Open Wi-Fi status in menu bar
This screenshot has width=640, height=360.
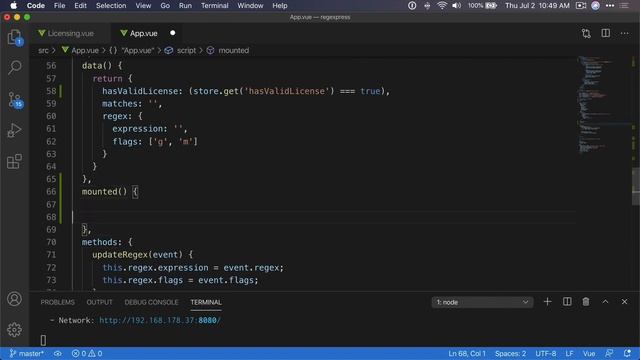point(442,6)
